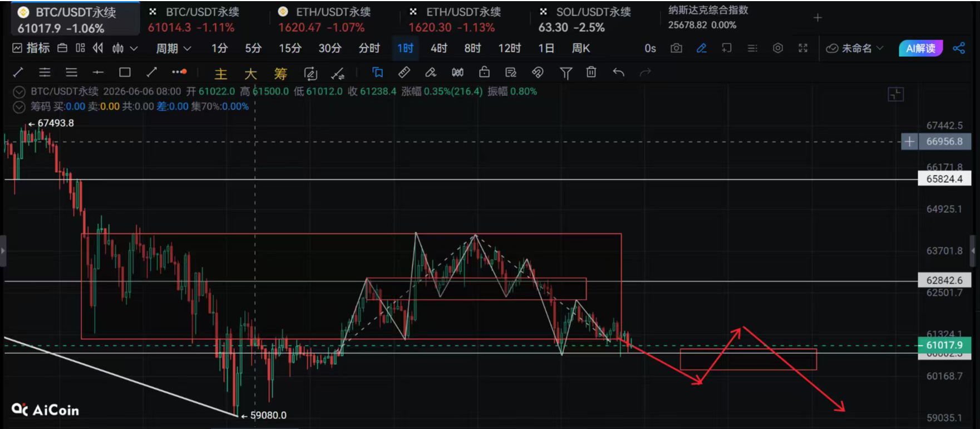The height and width of the screenshot is (429, 980).
Task: Take a chart screenshot with camera icon
Action: pos(676,48)
